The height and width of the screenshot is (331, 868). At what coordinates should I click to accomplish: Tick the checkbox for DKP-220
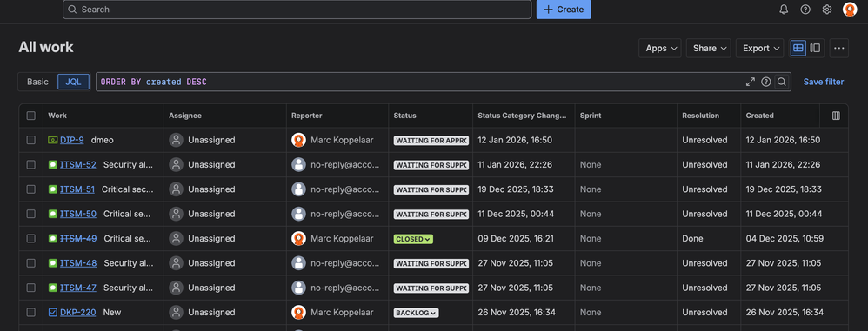tap(31, 312)
